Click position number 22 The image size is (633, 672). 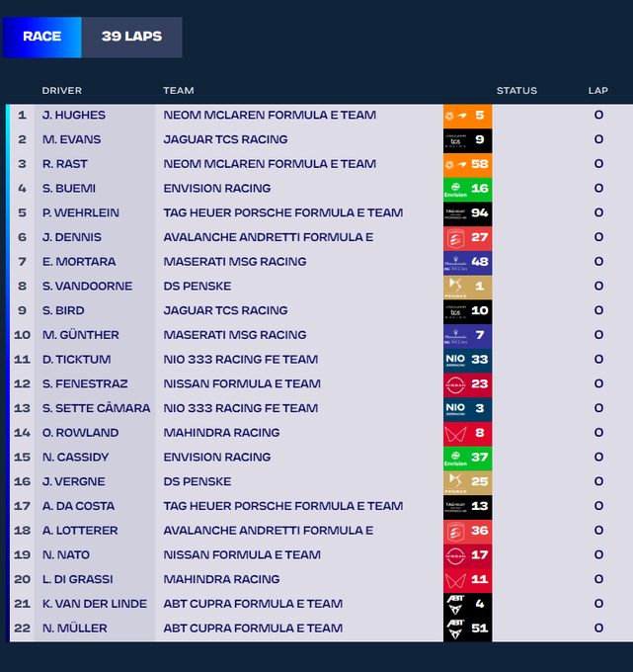click(x=22, y=628)
